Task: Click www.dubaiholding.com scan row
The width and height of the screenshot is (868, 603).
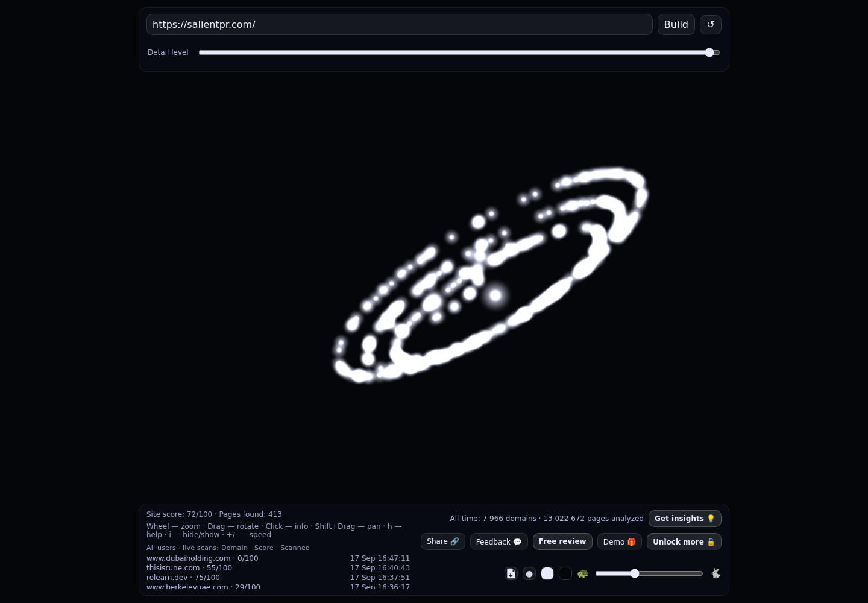Action: coord(278,558)
